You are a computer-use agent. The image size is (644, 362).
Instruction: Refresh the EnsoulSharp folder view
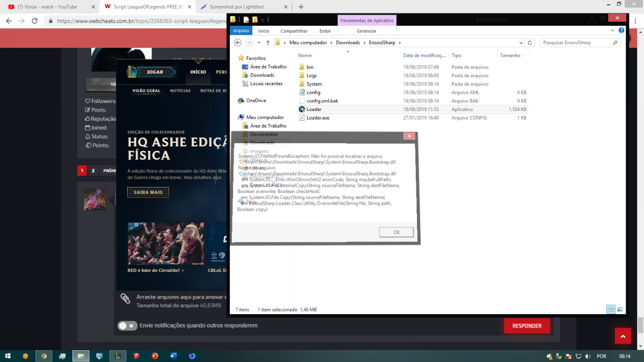coord(530,42)
